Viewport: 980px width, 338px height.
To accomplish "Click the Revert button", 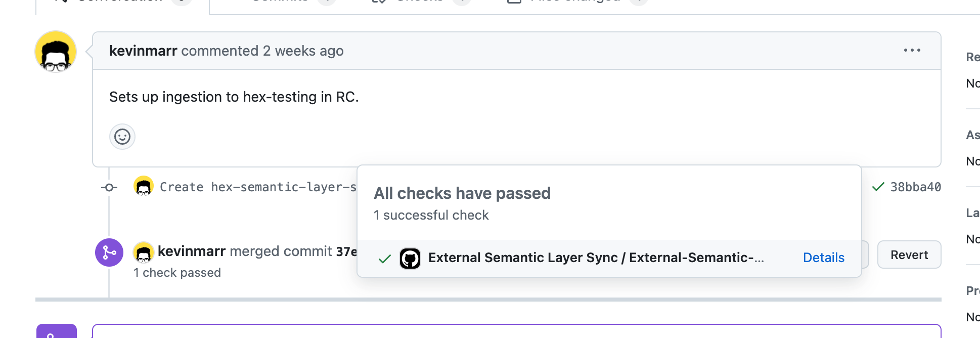I will pyautogui.click(x=909, y=255).
